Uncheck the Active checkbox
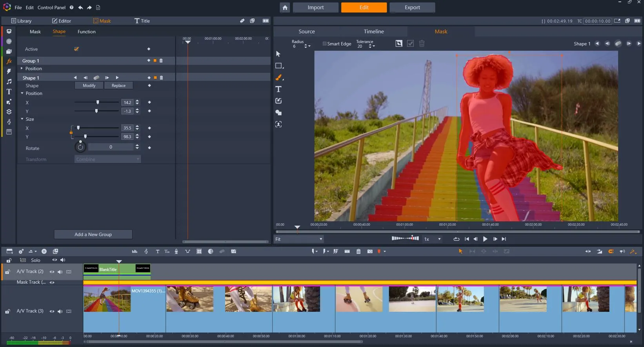This screenshot has width=644, height=347. [76, 49]
